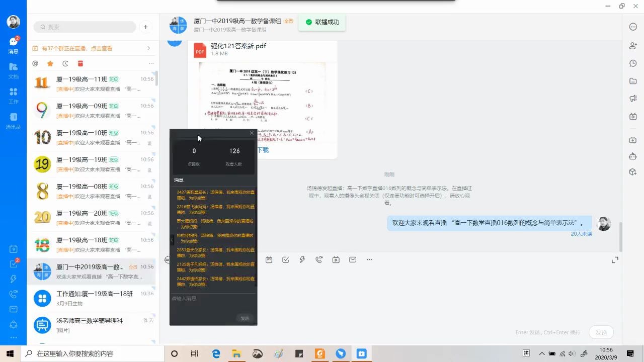Click the taskbar search box
The height and width of the screenshot is (362, 644).
[x=92, y=353]
